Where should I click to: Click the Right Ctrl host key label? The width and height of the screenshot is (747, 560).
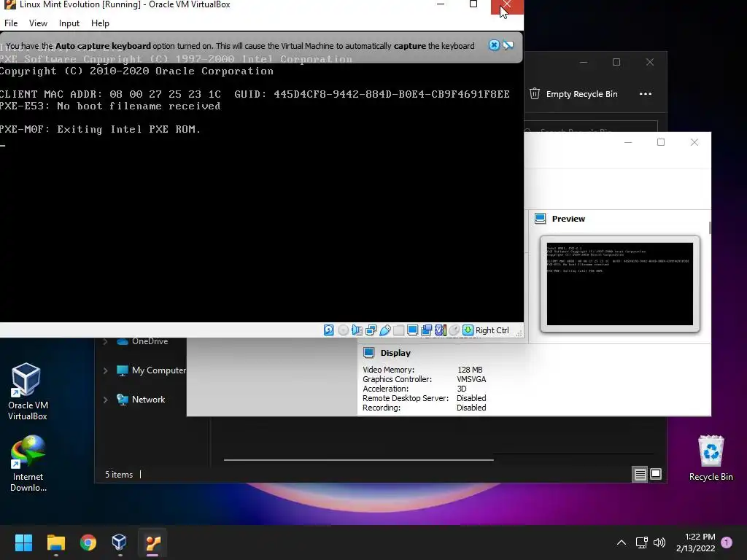[x=492, y=330]
